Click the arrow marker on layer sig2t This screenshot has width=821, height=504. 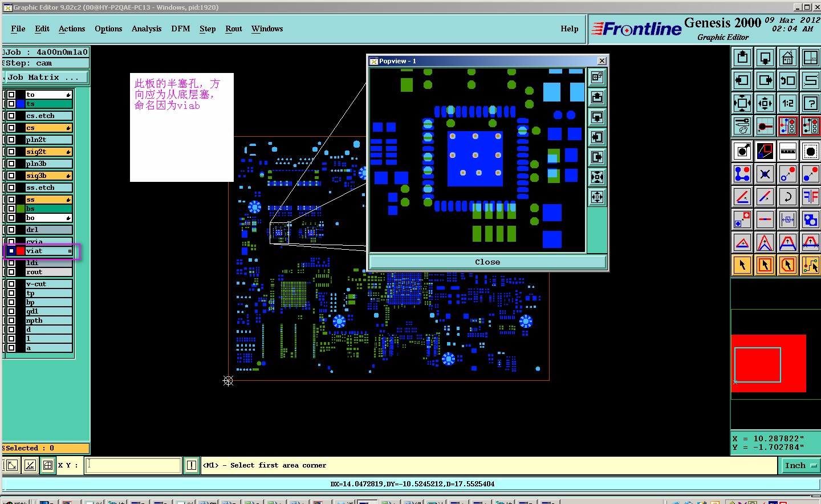tap(68, 152)
